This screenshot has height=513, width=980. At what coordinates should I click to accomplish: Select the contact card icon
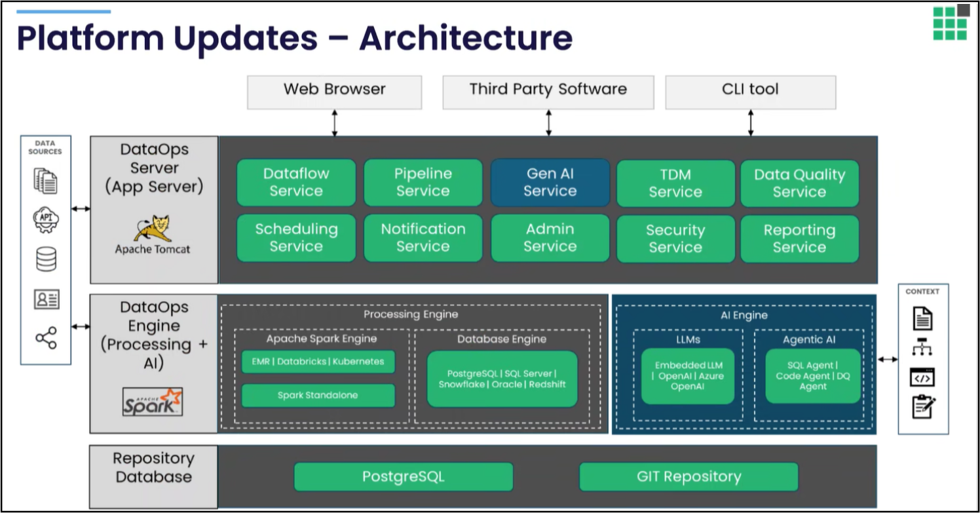46,299
